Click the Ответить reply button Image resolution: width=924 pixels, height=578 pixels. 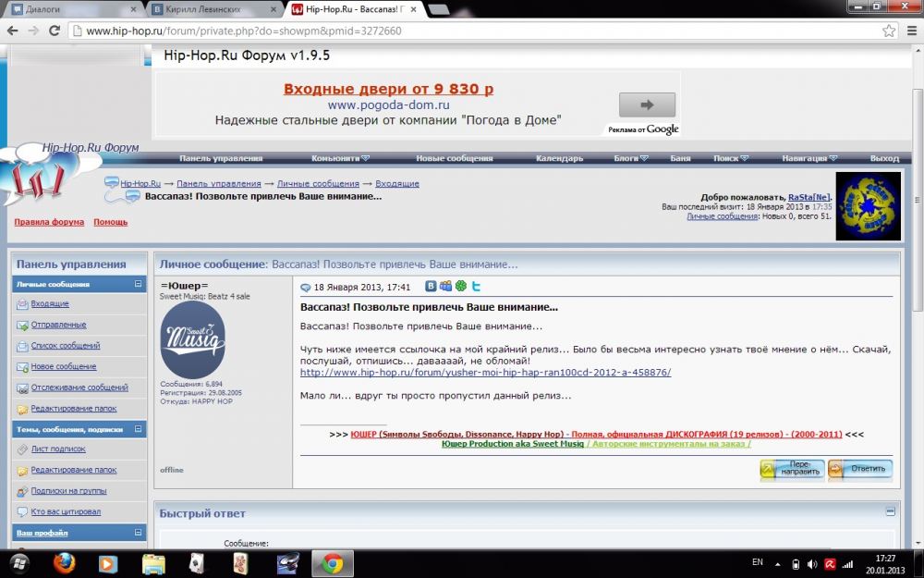pyautogui.click(x=859, y=469)
